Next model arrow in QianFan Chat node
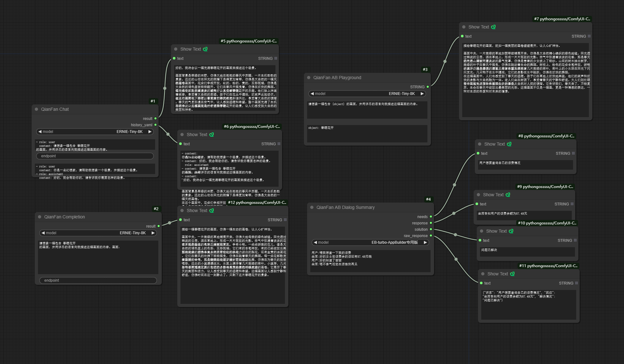The width and height of the screenshot is (624, 364). click(x=150, y=132)
